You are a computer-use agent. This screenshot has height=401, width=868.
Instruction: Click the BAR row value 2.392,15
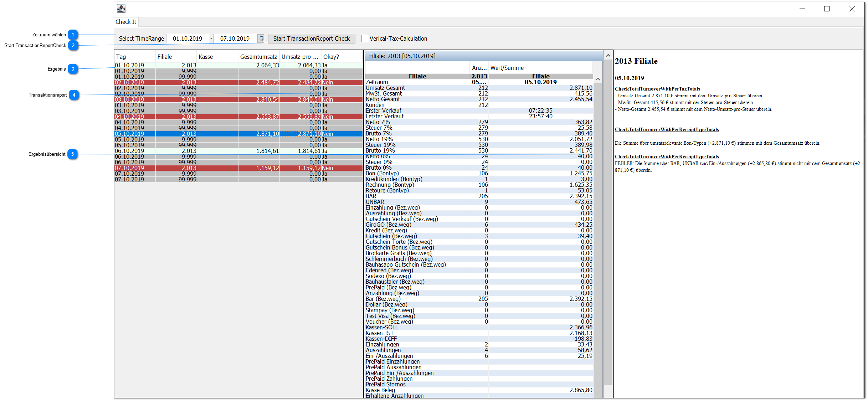pos(581,196)
